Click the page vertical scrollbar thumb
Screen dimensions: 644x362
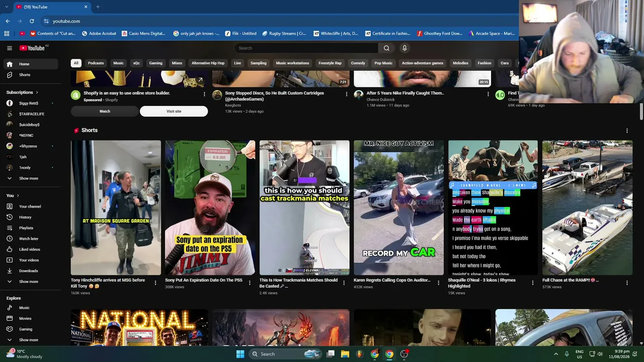click(x=641, y=112)
